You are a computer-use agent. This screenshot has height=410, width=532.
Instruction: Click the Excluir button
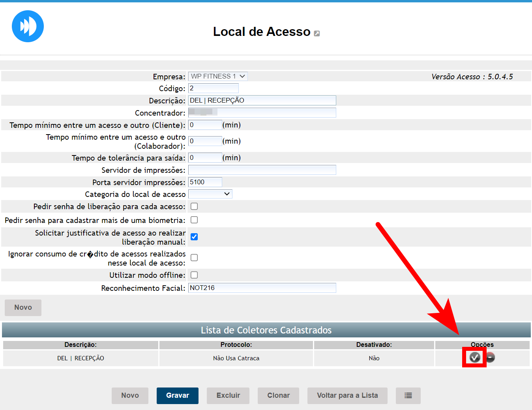(228, 395)
